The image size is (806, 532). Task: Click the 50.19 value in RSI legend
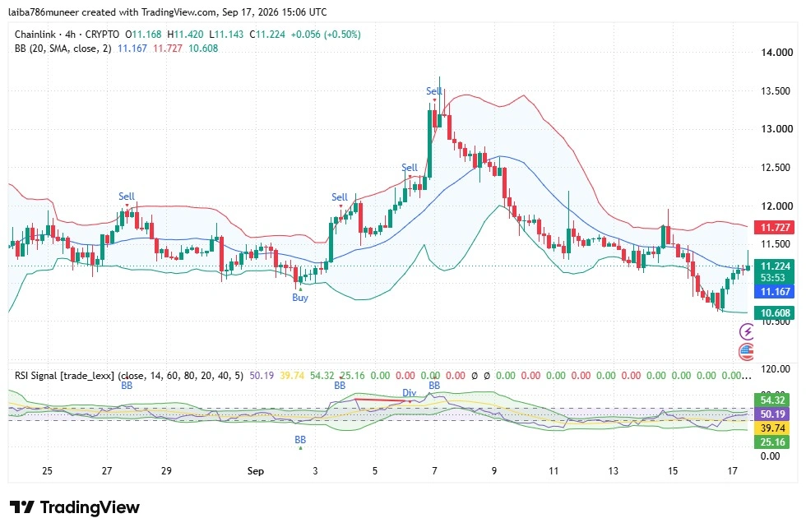point(262,376)
